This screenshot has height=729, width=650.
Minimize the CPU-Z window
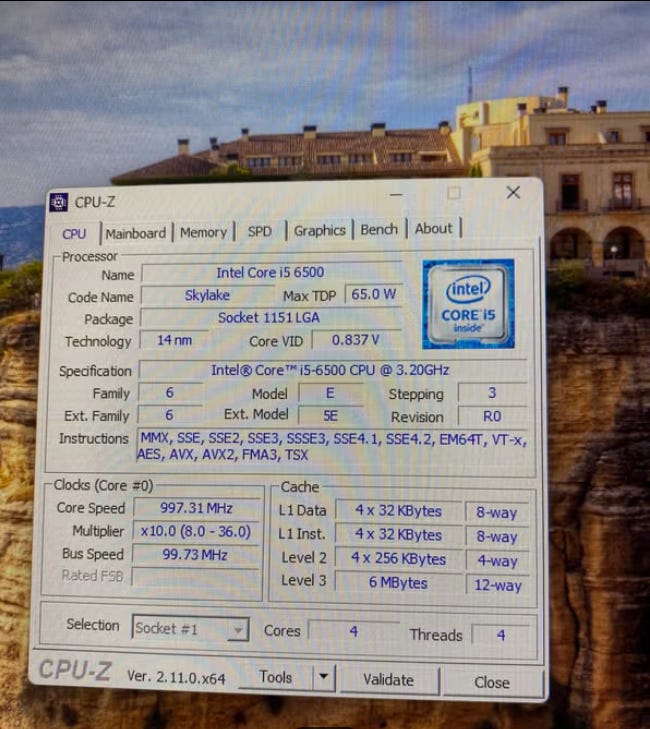click(x=396, y=194)
